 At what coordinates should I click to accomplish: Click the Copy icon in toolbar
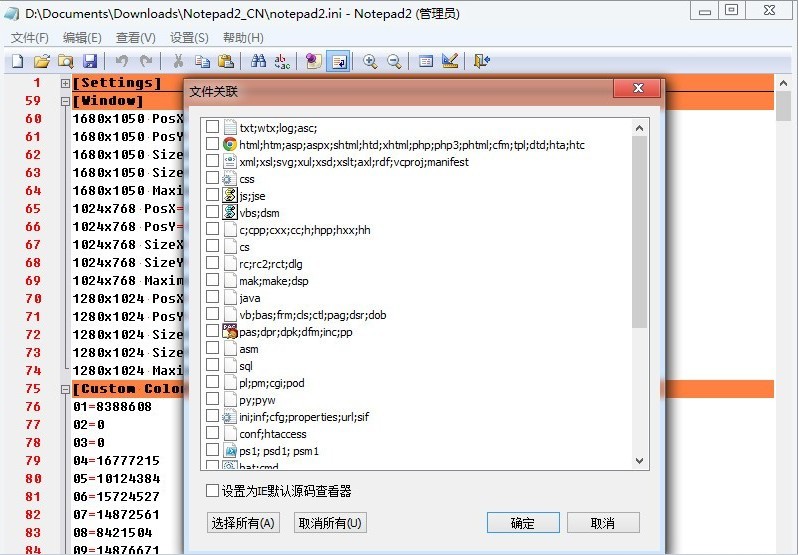(x=203, y=62)
